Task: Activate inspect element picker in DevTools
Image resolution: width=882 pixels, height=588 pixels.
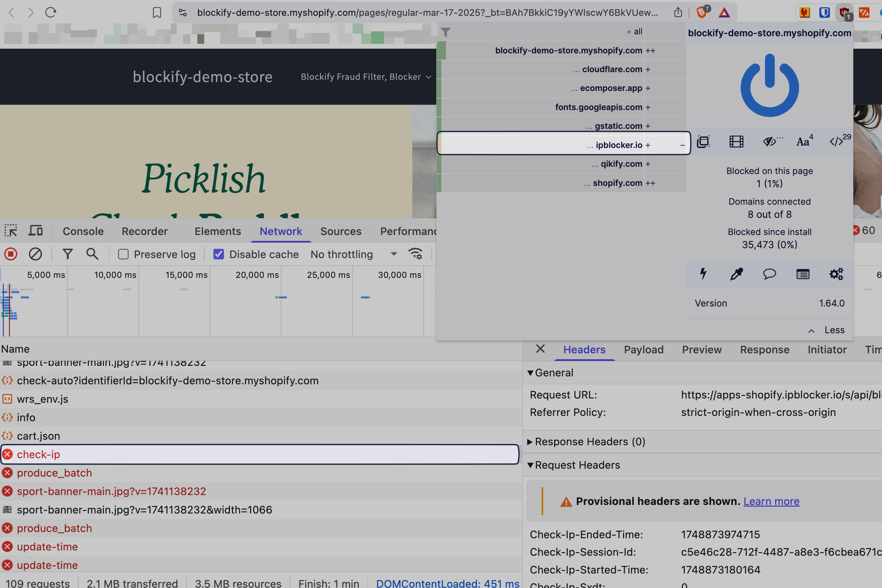Action: 11,230
